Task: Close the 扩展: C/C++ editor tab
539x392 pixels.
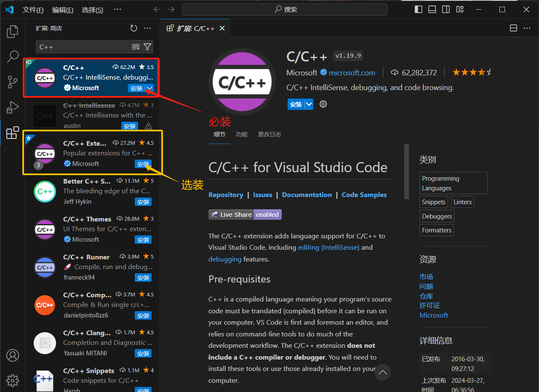Action: 222,28
